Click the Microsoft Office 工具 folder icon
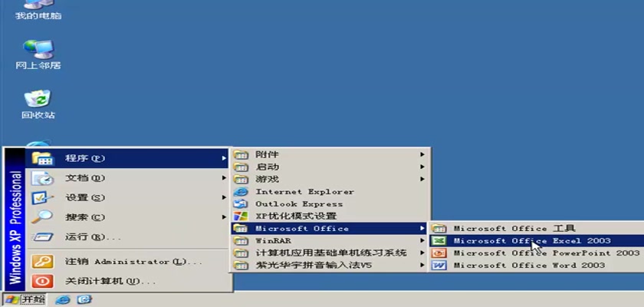Image resolution: width=644 pixels, height=307 pixels. click(x=439, y=229)
